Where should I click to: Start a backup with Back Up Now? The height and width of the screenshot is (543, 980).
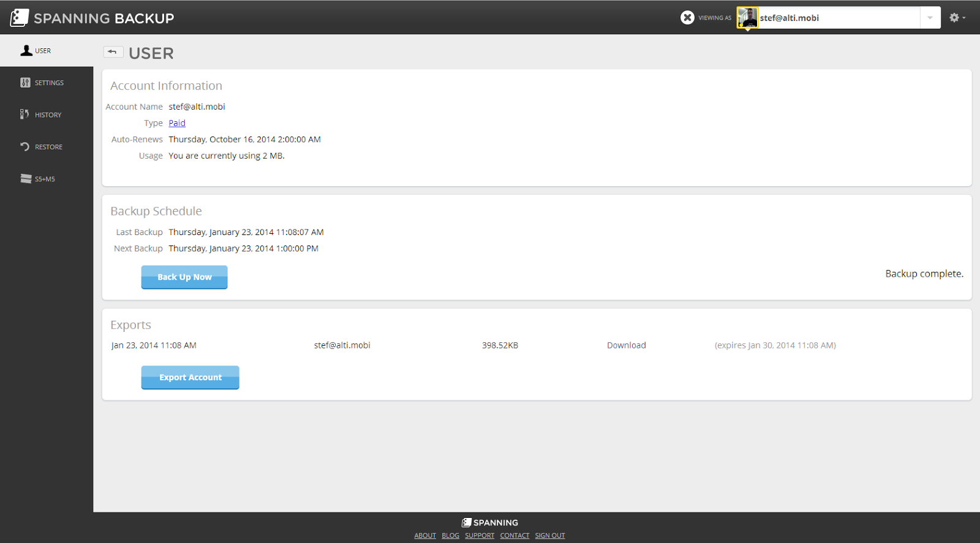click(x=184, y=277)
